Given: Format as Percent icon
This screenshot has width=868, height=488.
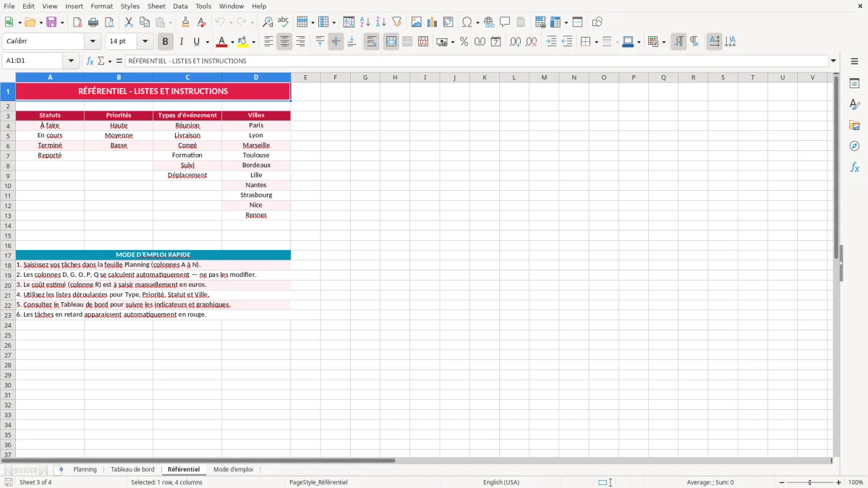Looking at the screenshot, I should click(464, 42).
